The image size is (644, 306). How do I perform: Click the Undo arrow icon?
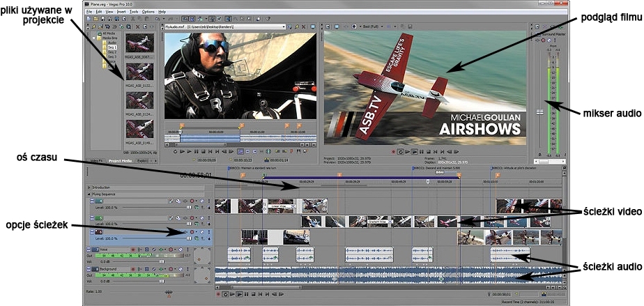(158, 19)
